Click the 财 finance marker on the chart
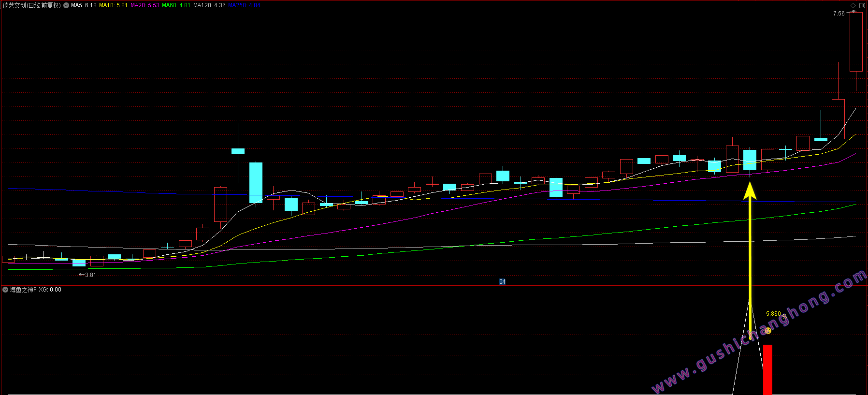The image size is (868, 395). [x=502, y=282]
